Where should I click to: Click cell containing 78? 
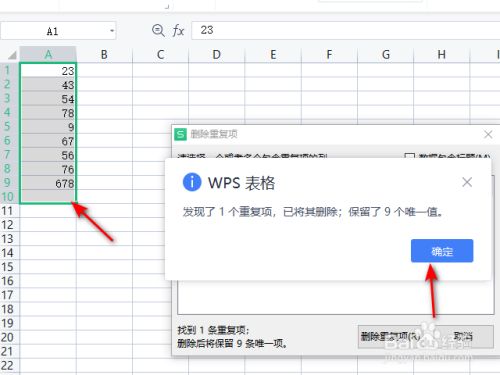(48, 113)
